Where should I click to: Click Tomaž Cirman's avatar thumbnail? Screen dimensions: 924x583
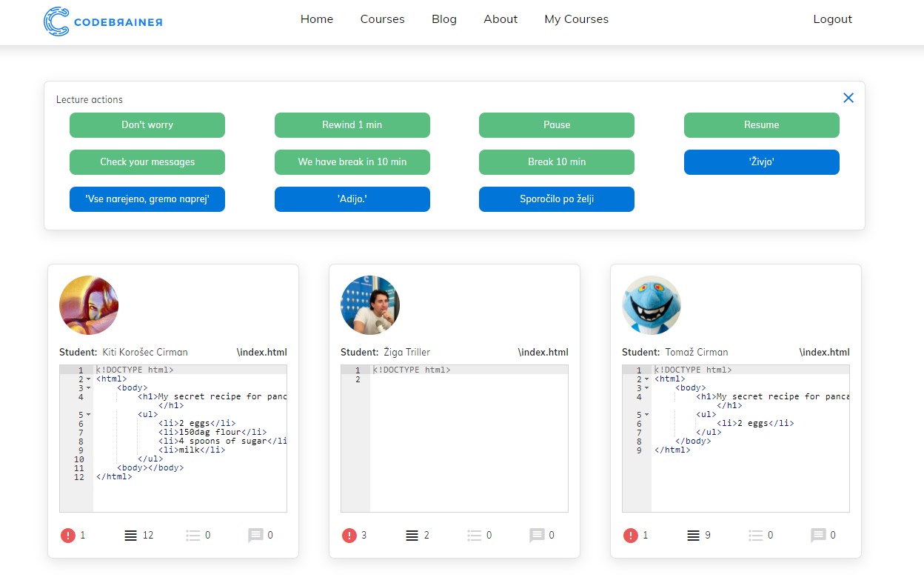(x=652, y=304)
